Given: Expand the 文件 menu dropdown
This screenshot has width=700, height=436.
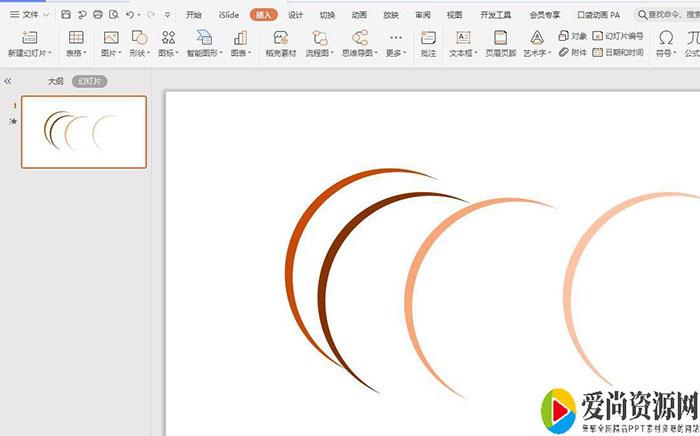Looking at the screenshot, I should coord(46,15).
